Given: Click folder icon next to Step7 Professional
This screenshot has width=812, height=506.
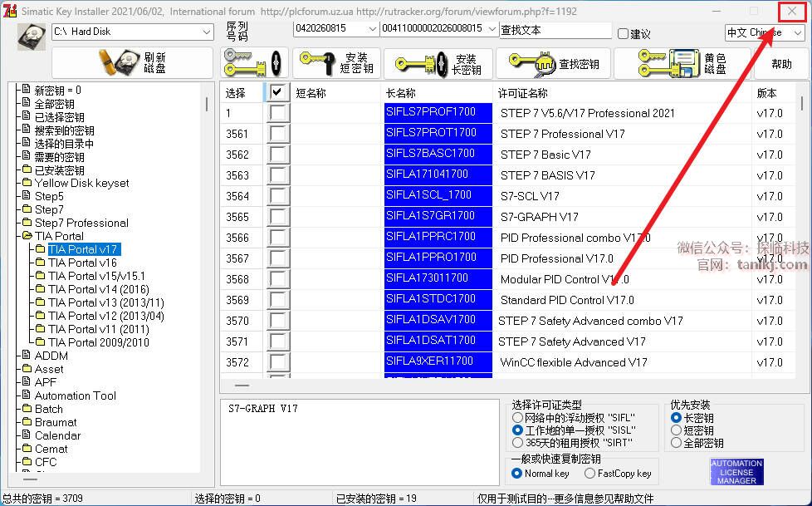Looking at the screenshot, I should click(27, 223).
